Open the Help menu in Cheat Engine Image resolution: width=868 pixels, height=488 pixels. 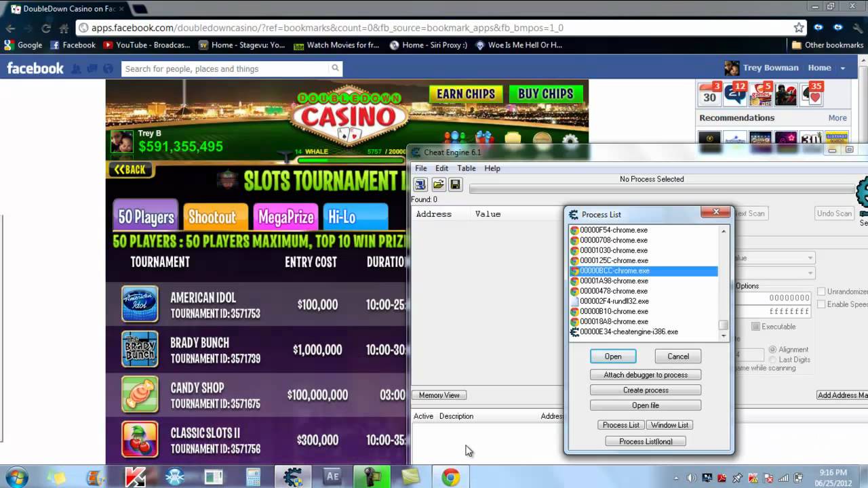click(492, 168)
